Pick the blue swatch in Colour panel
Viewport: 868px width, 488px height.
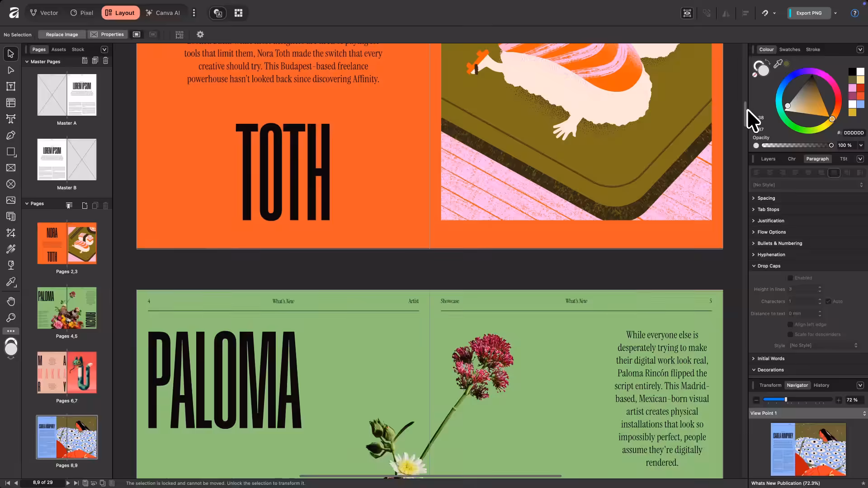tap(860, 104)
